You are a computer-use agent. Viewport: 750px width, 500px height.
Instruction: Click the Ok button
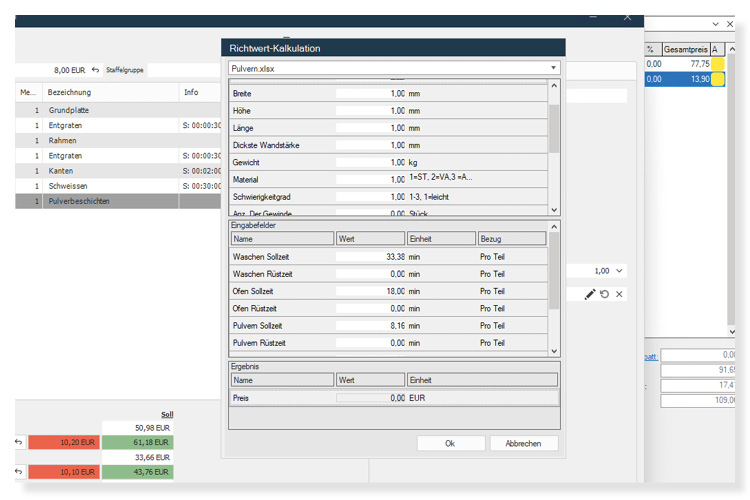[x=451, y=444]
